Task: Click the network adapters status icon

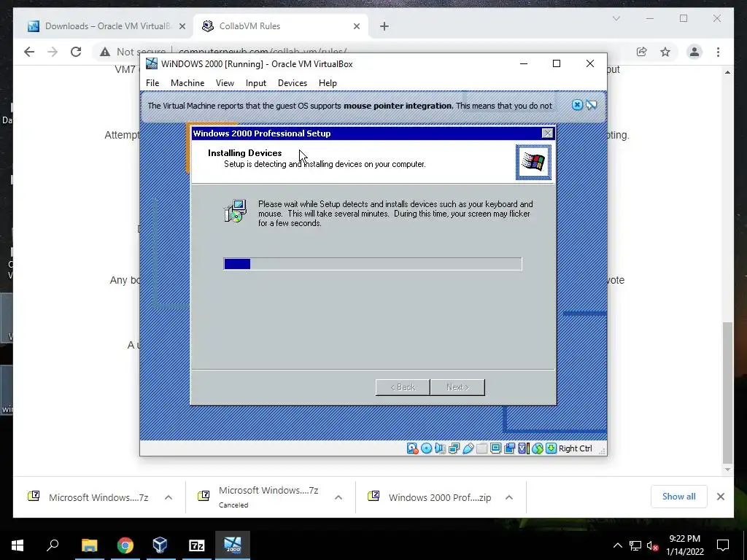Action: (x=454, y=448)
